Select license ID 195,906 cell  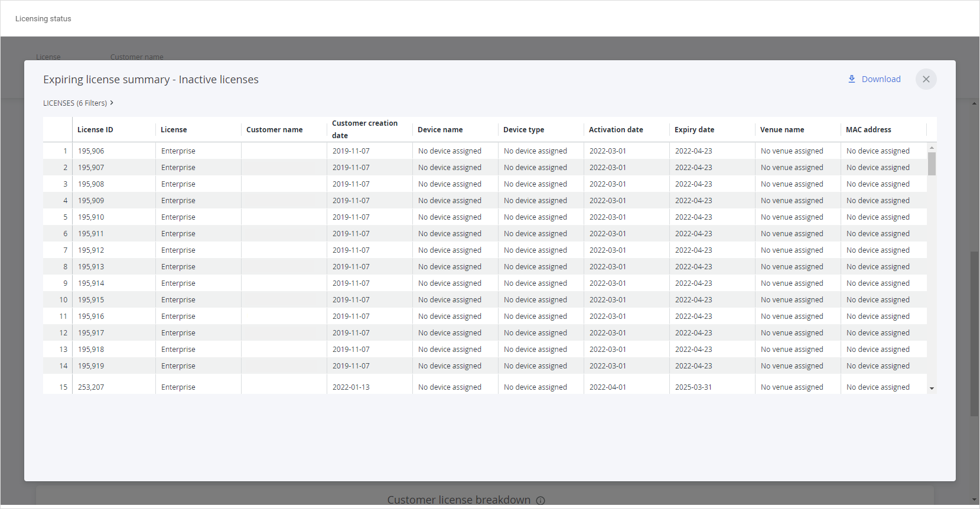coord(114,151)
